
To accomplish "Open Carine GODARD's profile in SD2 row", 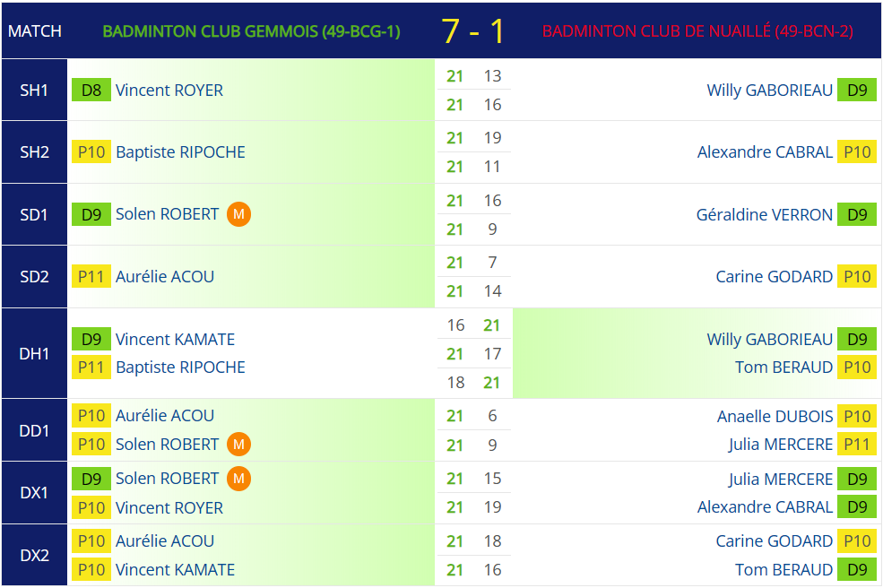I will [x=774, y=277].
